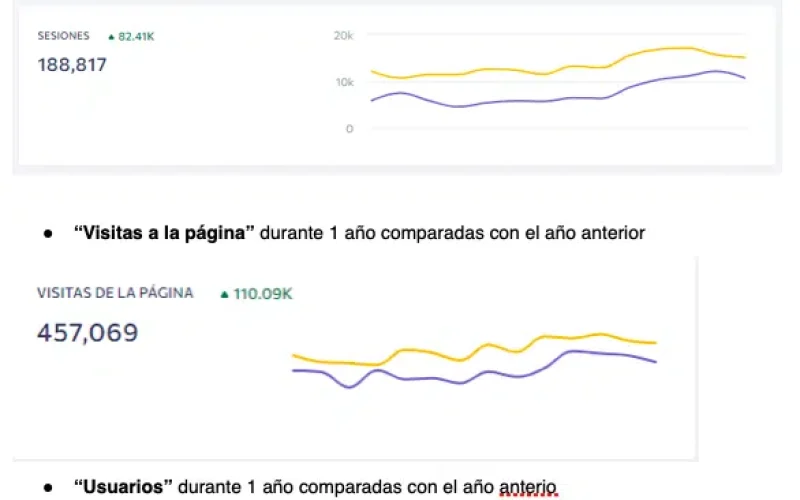Click the 82.41K change value

(136, 36)
